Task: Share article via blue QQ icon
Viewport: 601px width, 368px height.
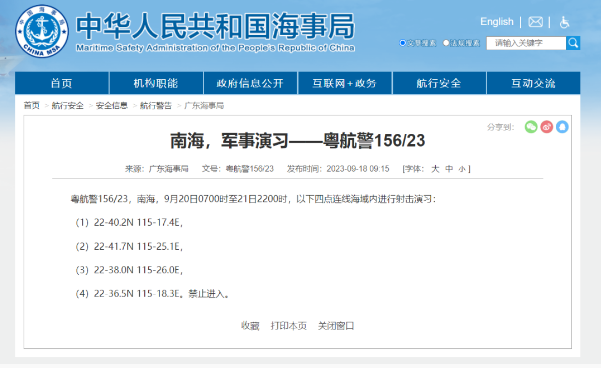Action: (562, 127)
